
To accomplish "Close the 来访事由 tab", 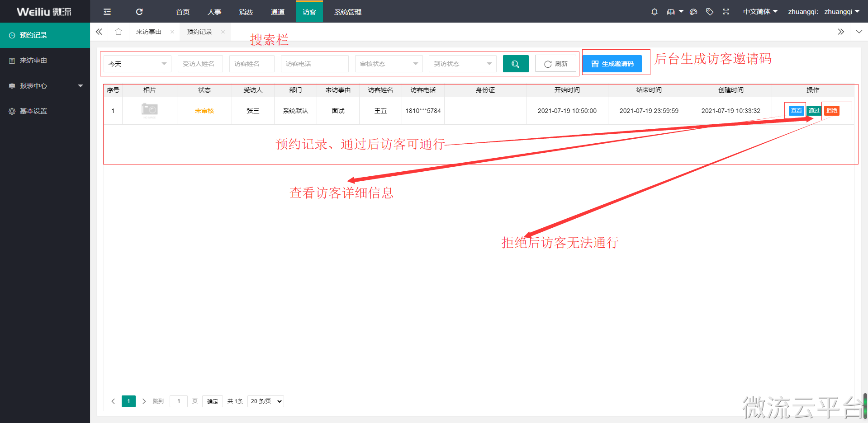I will pyautogui.click(x=172, y=32).
